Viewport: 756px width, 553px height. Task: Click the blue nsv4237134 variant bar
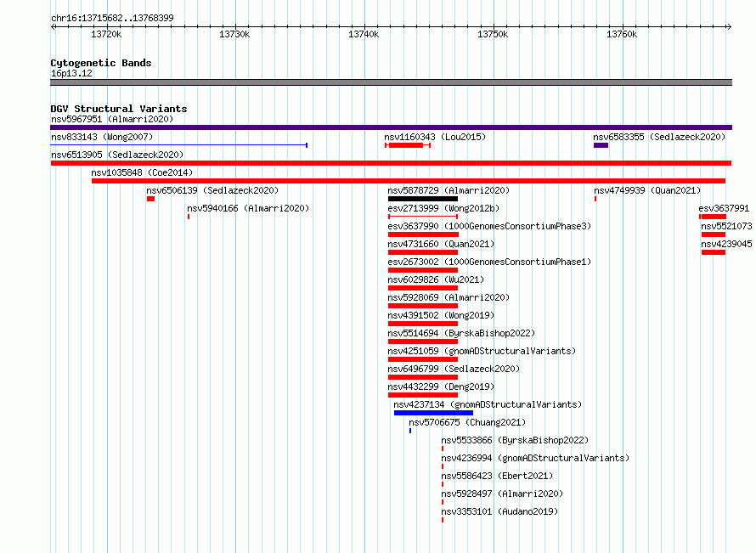[x=433, y=413]
